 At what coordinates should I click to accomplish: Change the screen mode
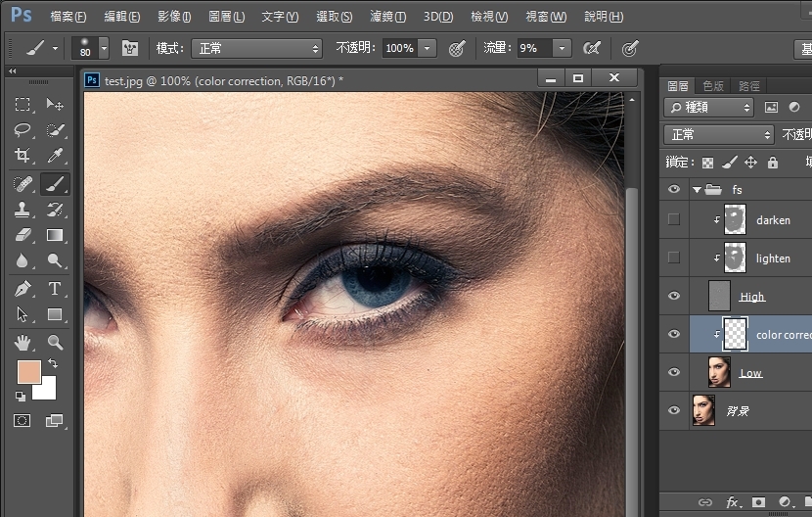tap(54, 420)
